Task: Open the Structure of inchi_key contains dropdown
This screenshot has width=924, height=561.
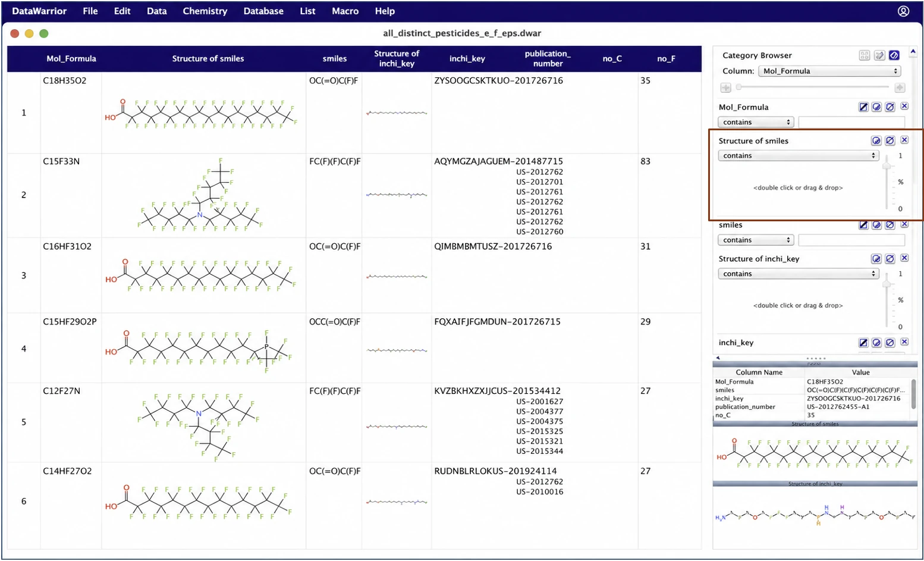Action: (x=798, y=274)
